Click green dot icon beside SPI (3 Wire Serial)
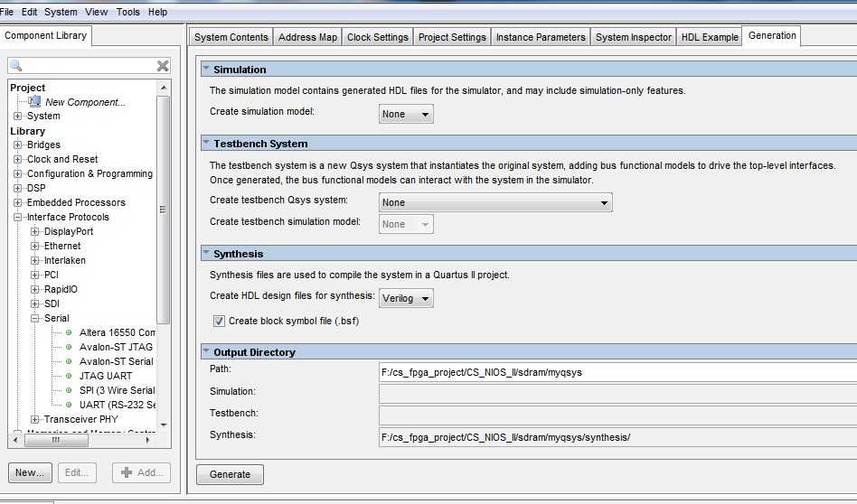Image resolution: width=857 pixels, height=504 pixels. [x=69, y=390]
